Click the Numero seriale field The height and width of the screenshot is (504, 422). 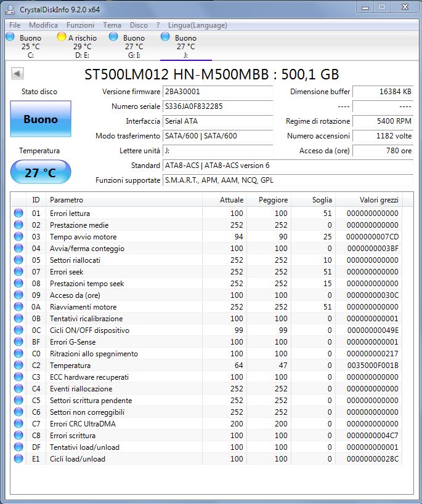click(x=217, y=106)
